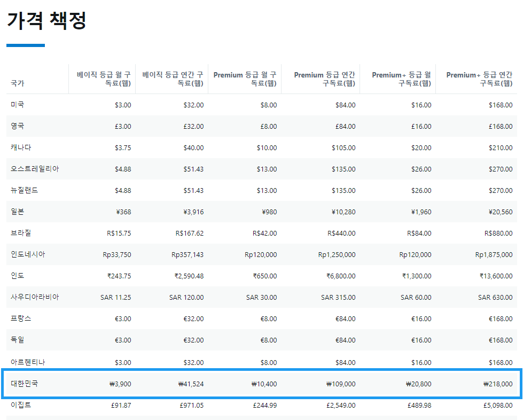
Task: Select the 아르헨티나 country row label
Action: tap(28, 362)
